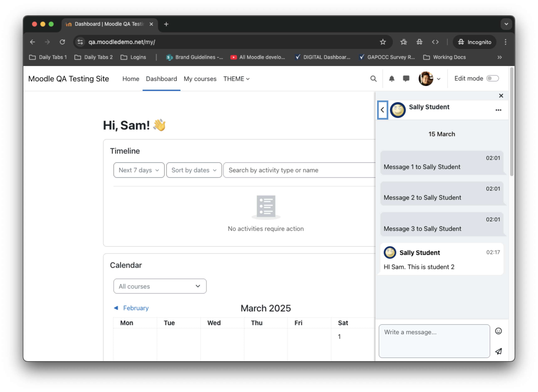Image resolution: width=538 pixels, height=392 pixels.
Task: Close the messaging drawer with the X
Action: tap(501, 96)
